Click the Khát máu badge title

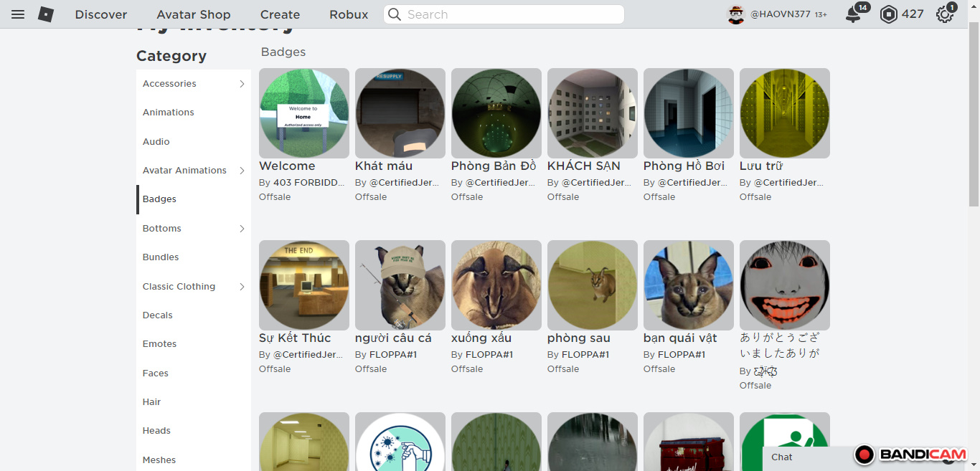pos(384,166)
